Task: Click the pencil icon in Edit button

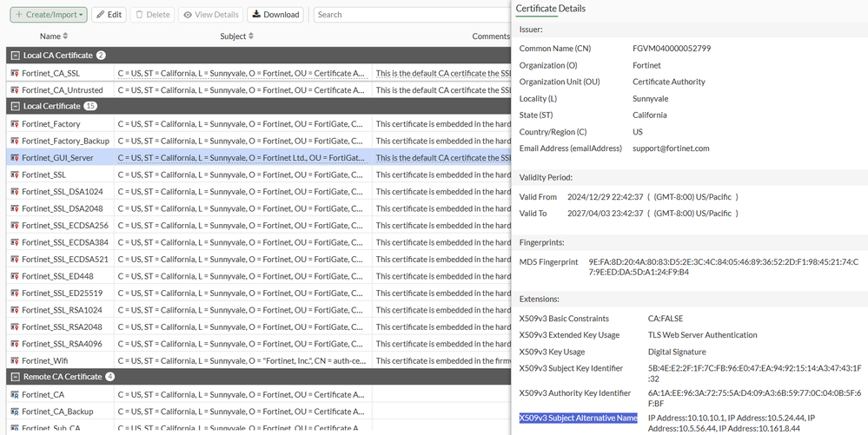Action: (100, 15)
